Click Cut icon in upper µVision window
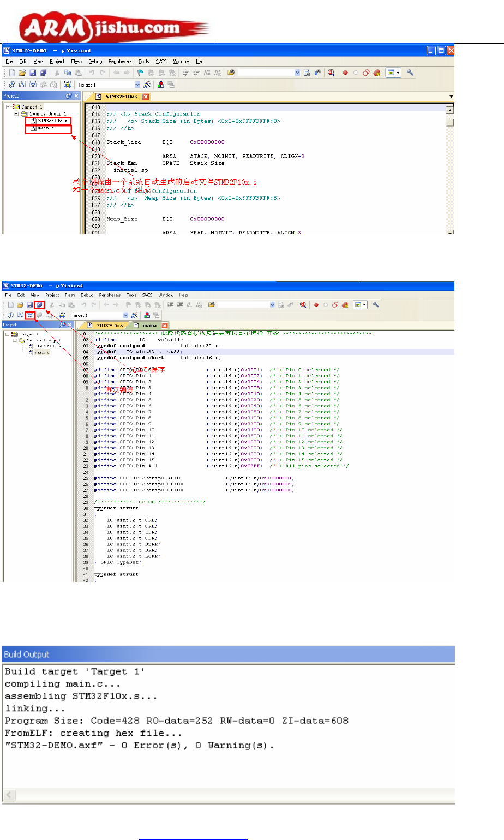The height and width of the screenshot is (840, 504). pos(57,73)
